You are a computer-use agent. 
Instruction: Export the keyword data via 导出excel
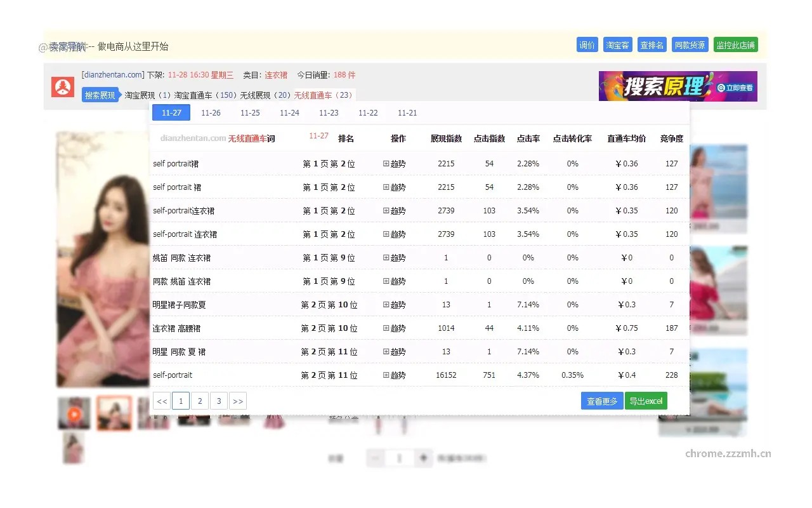[646, 401]
